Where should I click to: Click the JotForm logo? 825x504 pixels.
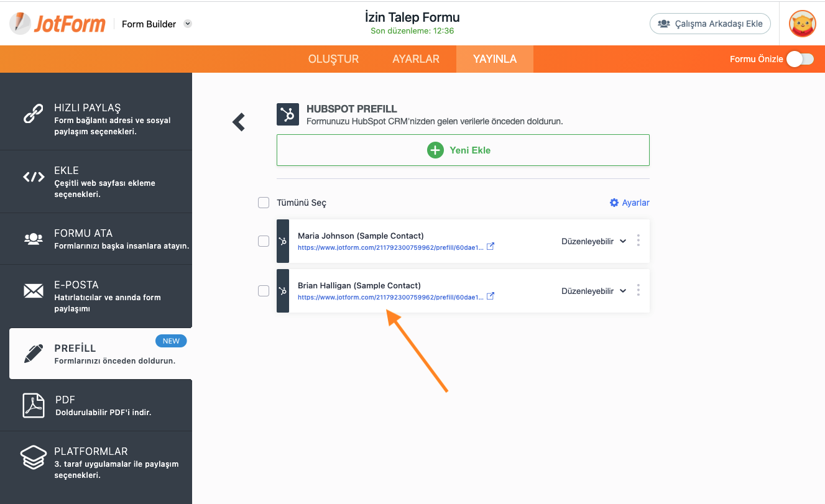58,24
